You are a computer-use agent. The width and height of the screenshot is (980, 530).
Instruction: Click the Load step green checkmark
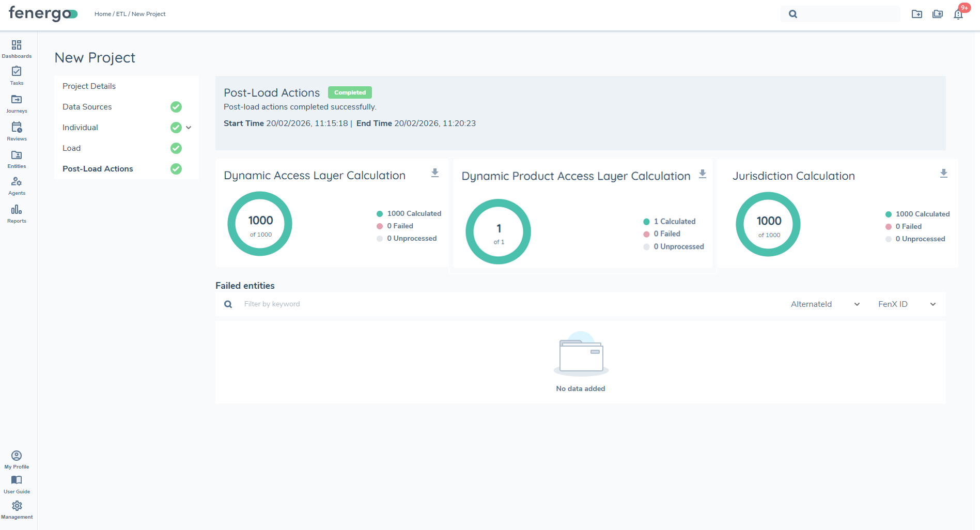point(176,148)
